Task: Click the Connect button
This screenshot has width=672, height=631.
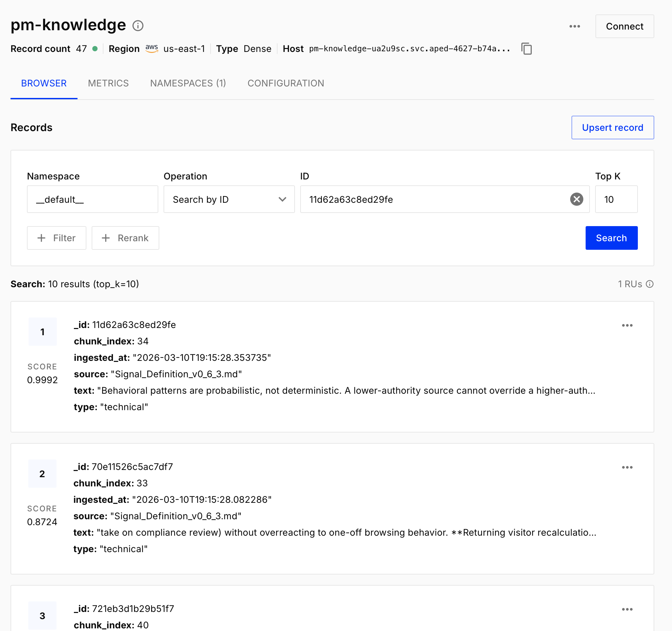Action: [624, 26]
